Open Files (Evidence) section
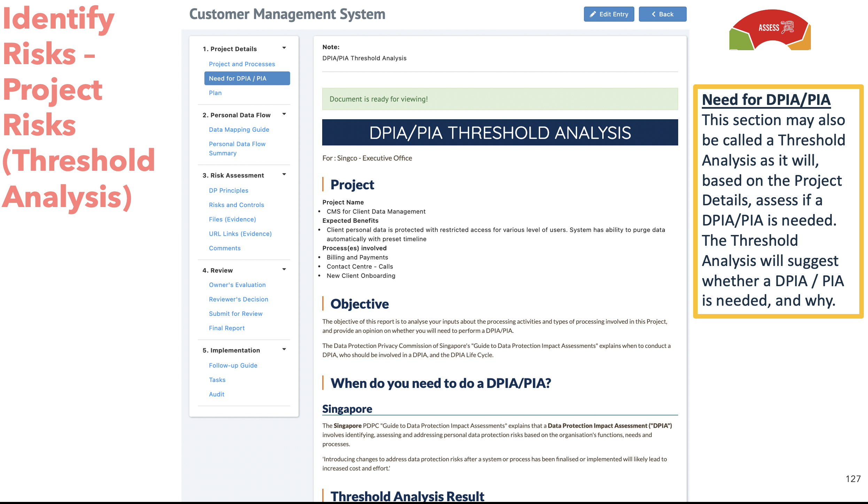This screenshot has width=868, height=504. click(232, 220)
